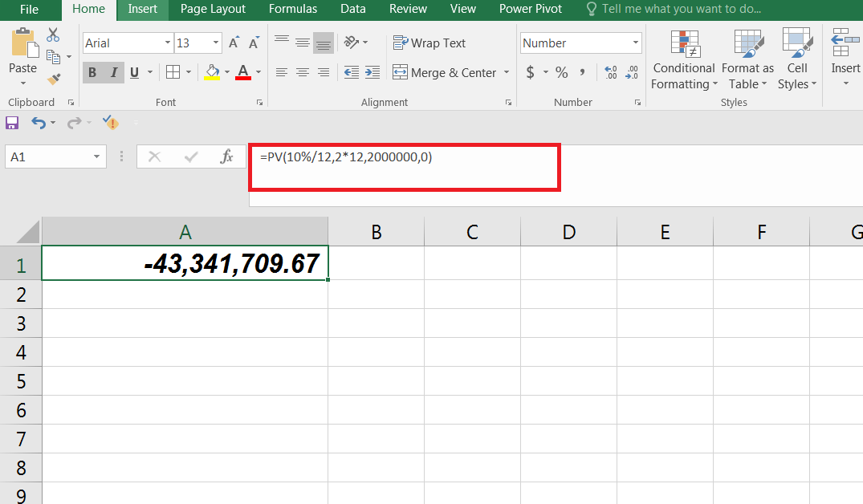Click the Merge & Center button
This screenshot has width=863, height=504.
click(x=446, y=72)
